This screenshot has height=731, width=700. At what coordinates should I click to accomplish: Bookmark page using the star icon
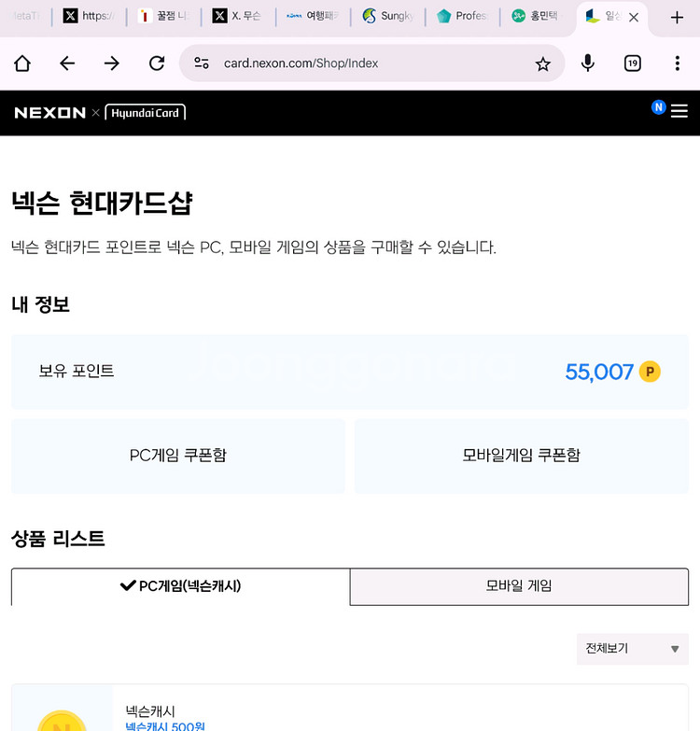click(x=542, y=63)
